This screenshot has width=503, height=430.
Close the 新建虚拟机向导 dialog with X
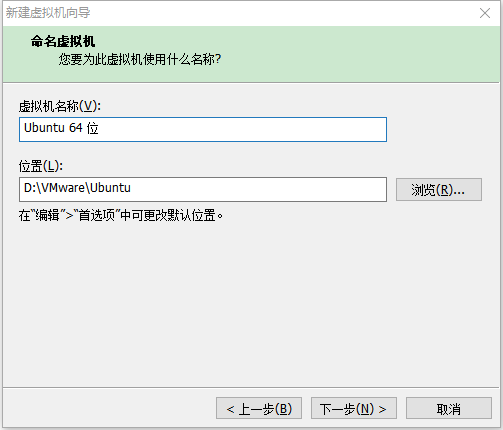click(x=485, y=13)
